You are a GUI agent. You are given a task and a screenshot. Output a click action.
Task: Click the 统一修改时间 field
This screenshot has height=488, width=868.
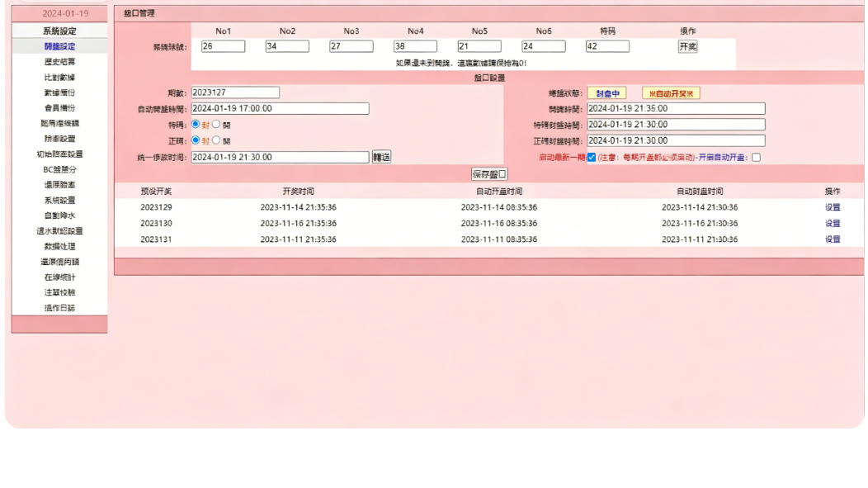click(280, 158)
